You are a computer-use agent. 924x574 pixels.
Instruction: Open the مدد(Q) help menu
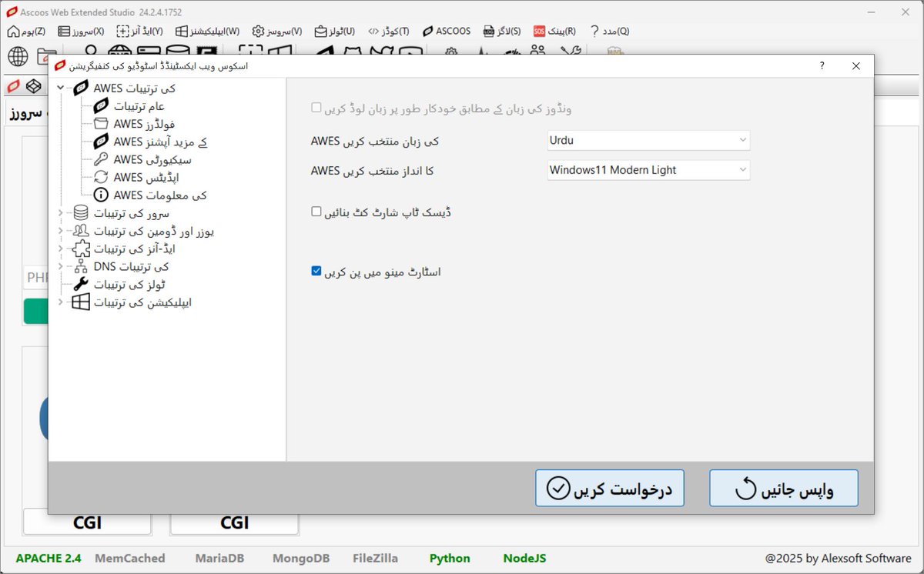[610, 32]
